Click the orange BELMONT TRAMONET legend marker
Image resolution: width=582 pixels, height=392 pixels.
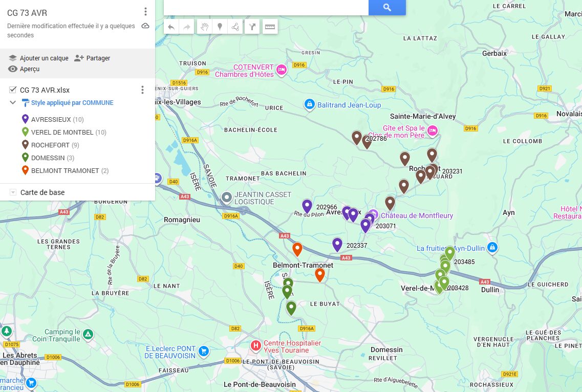(x=25, y=171)
